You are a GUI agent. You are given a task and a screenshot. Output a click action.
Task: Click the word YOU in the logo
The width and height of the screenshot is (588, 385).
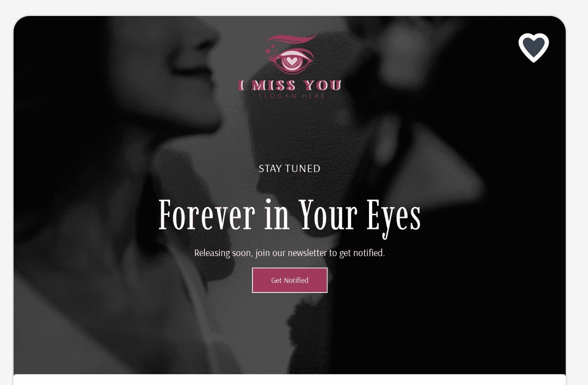point(323,86)
